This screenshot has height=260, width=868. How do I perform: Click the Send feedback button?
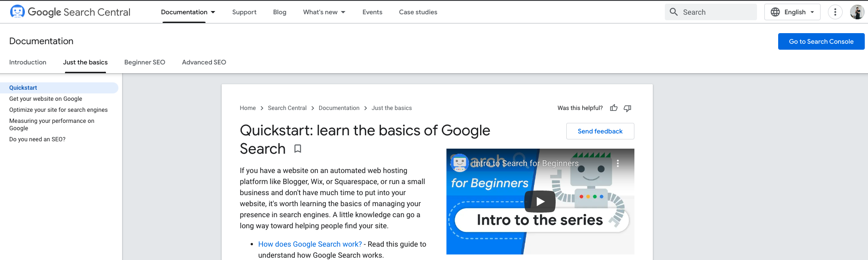tap(600, 131)
